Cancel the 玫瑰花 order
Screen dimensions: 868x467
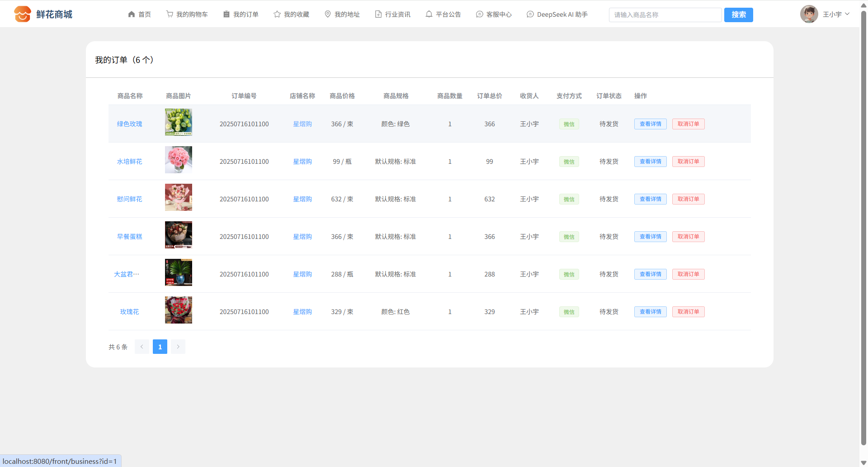click(688, 312)
